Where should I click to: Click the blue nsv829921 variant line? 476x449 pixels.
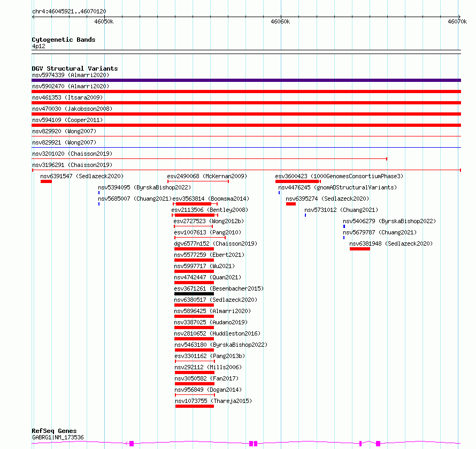tap(246, 148)
